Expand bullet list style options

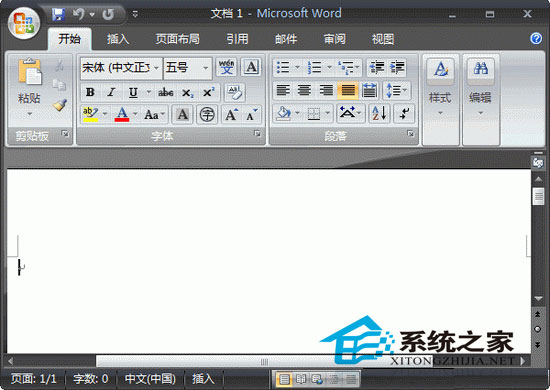click(x=297, y=67)
